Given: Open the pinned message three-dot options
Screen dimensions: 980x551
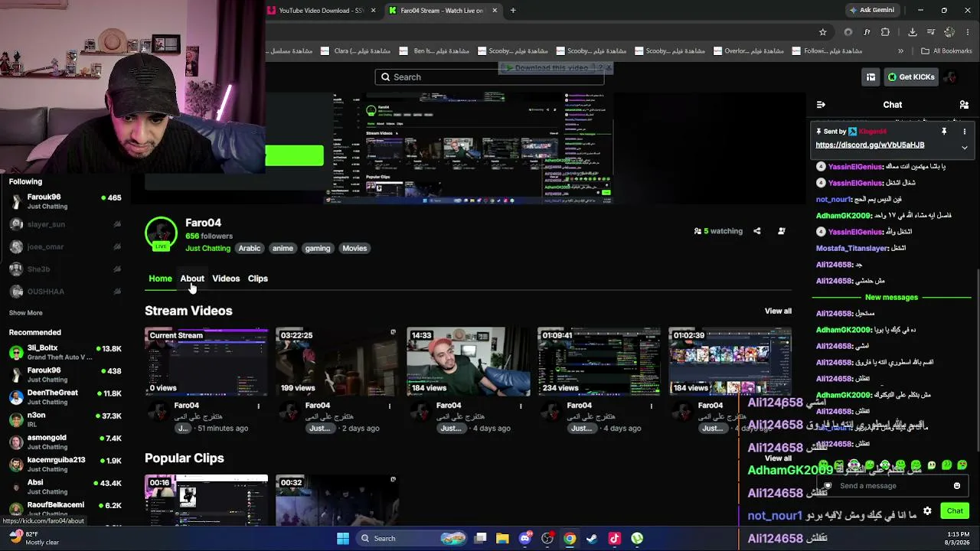Looking at the screenshot, I should (964, 132).
